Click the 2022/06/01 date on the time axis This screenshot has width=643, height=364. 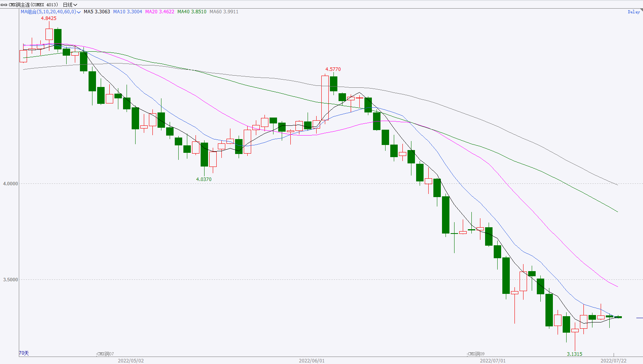click(x=312, y=361)
